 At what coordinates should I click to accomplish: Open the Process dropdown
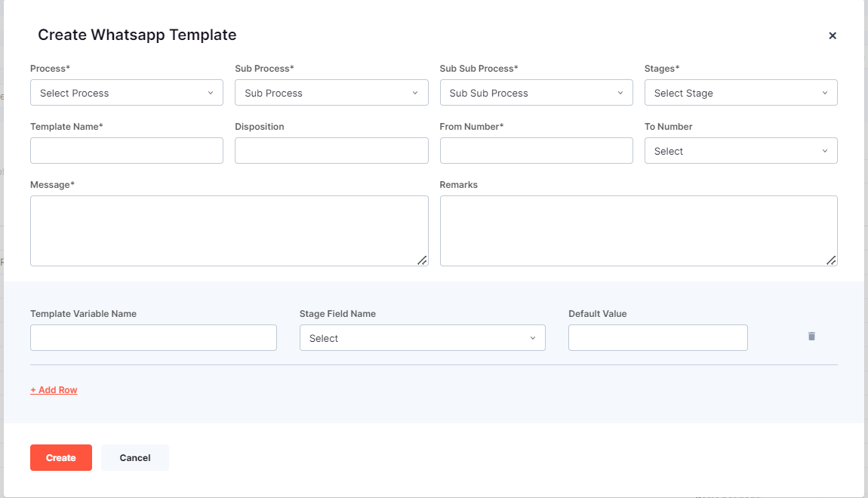(x=126, y=92)
